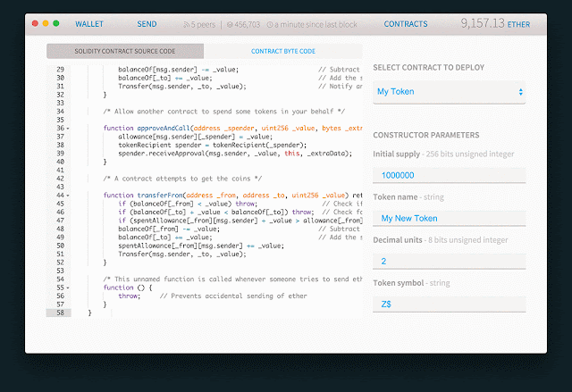This screenshot has height=392, width=572.
Task: Open the SEND section
Action: tap(147, 24)
